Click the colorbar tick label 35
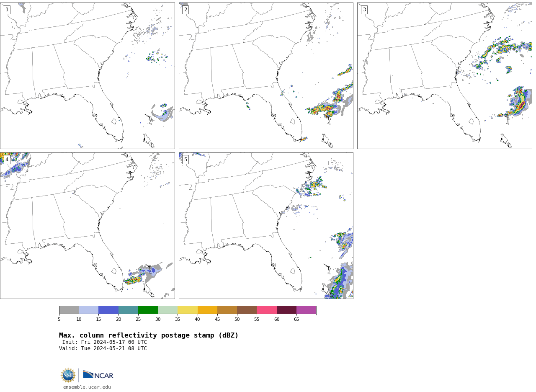 [178, 320]
